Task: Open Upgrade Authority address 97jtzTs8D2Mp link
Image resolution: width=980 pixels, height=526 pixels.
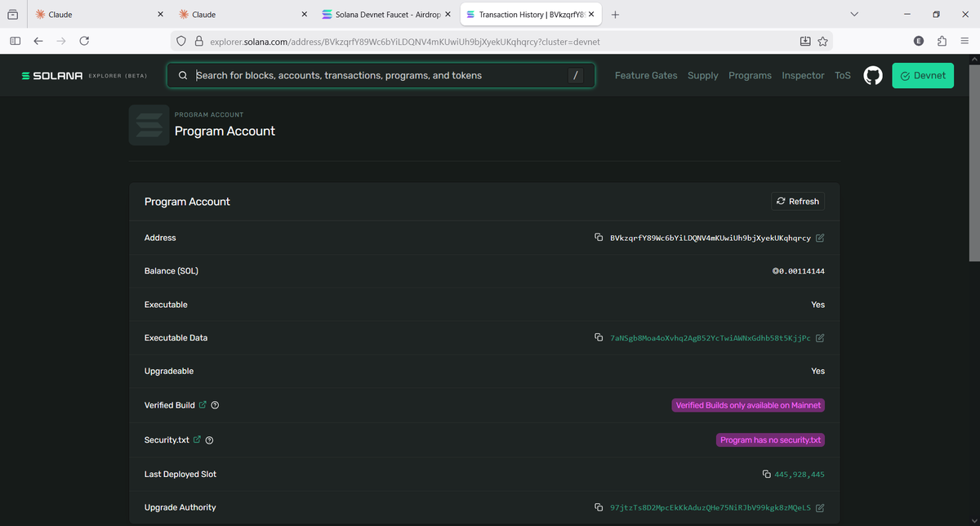Action: point(710,507)
